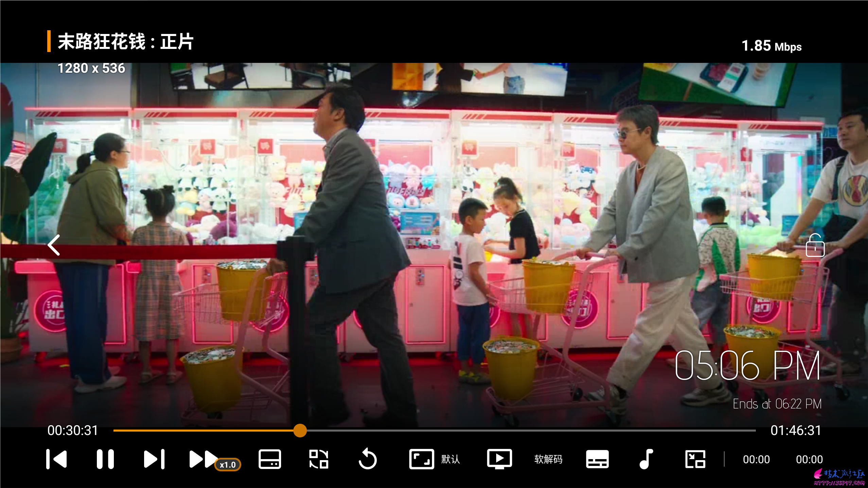Set the intro skip time 00:00
Viewport: 868px width, 488px height.
pos(756,459)
